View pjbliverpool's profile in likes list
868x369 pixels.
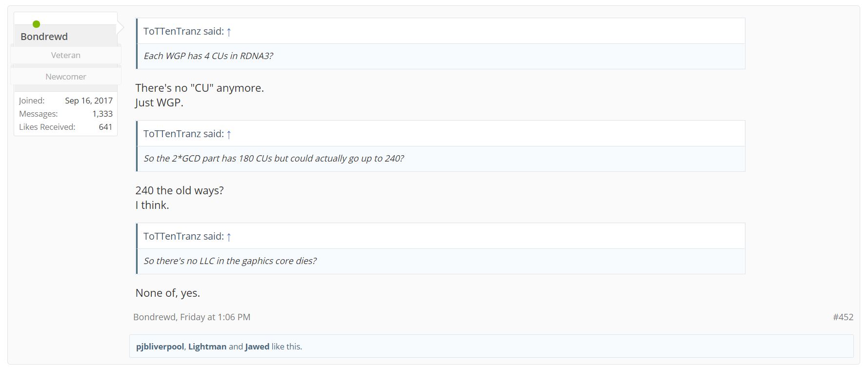pos(160,347)
